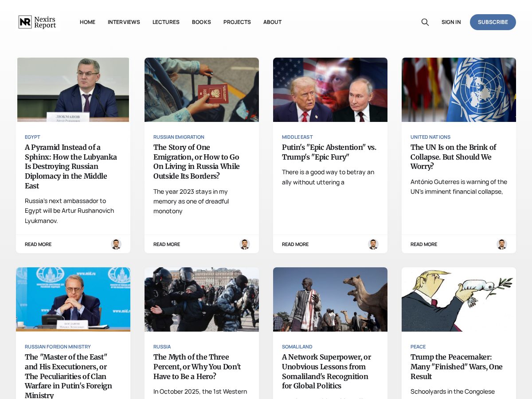Open the Russia category tag
This screenshot has width=532, height=399.
click(x=162, y=347)
